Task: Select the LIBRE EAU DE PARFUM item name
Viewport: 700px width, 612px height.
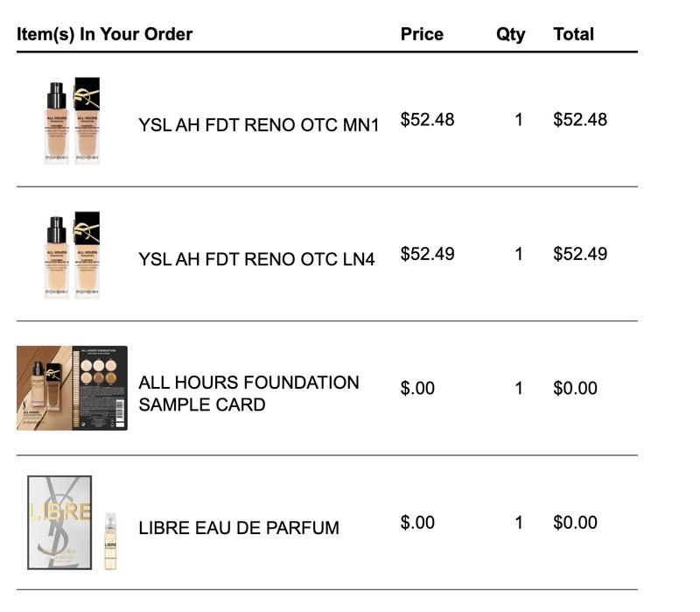Action: pyautogui.click(x=239, y=528)
